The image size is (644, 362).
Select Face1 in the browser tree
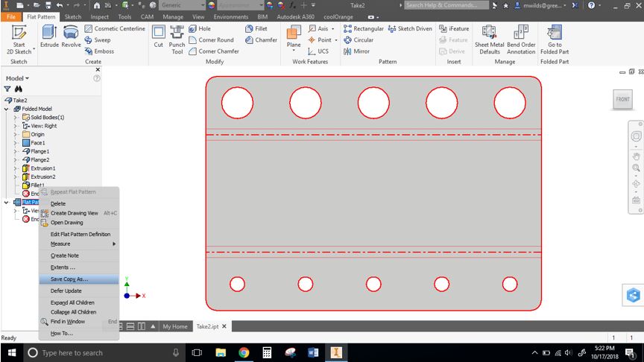click(37, 143)
